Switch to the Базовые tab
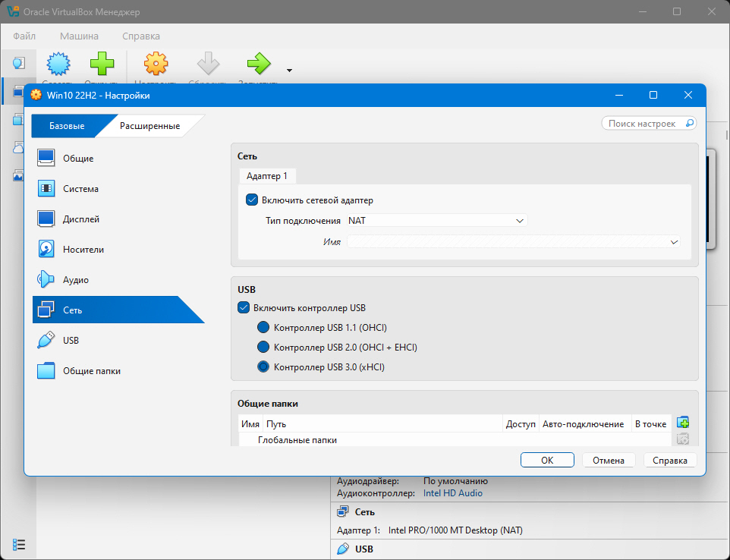 [67, 126]
